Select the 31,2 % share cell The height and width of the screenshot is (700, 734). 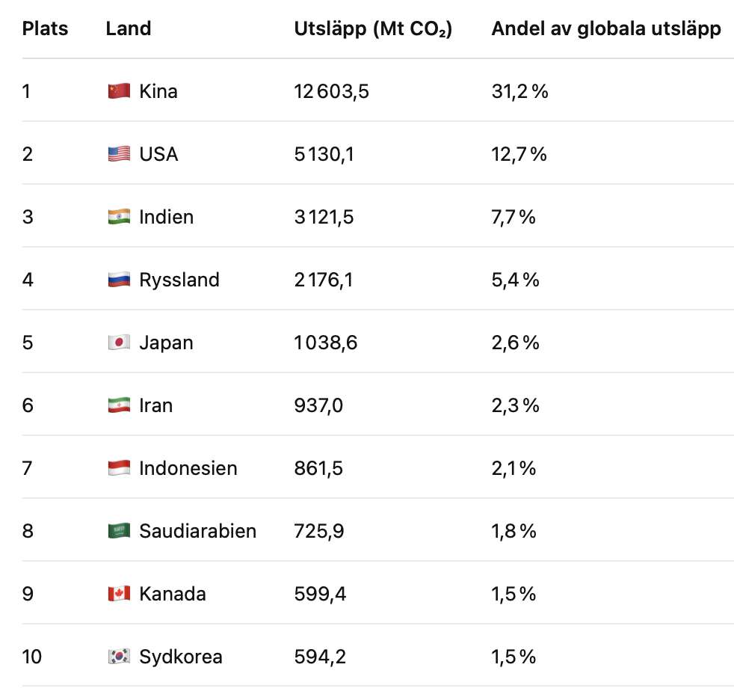(x=519, y=91)
